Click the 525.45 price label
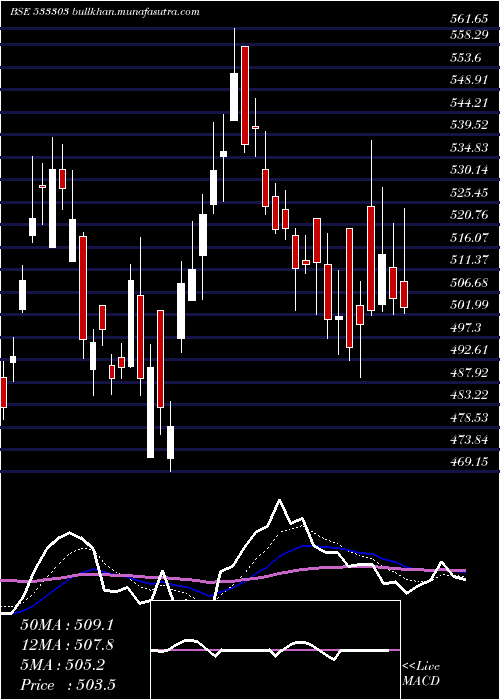This screenshot has height=700, width=500. pyautogui.click(x=469, y=193)
